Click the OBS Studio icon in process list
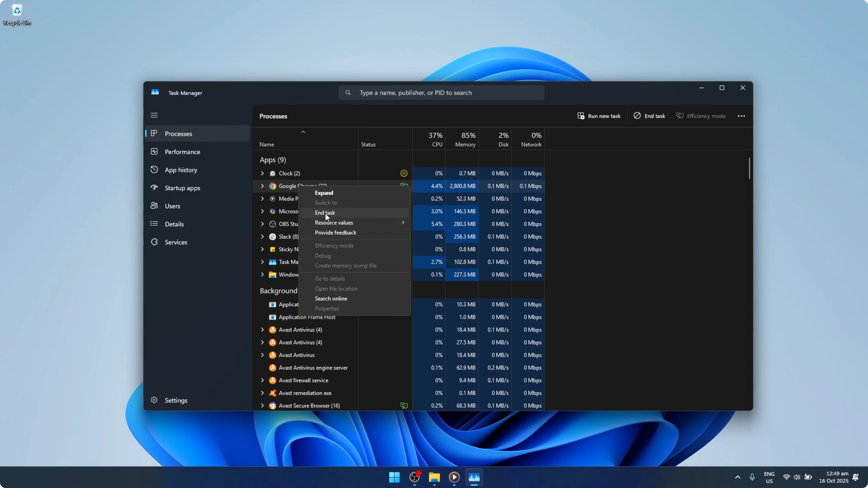Viewport: 868px width, 488px height. click(x=273, y=224)
